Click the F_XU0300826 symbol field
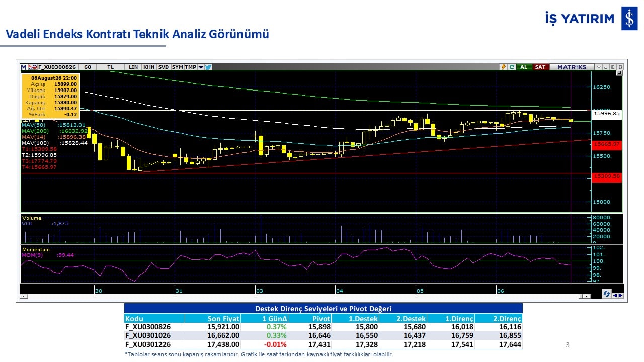644x362 pixels. [x=57, y=67]
